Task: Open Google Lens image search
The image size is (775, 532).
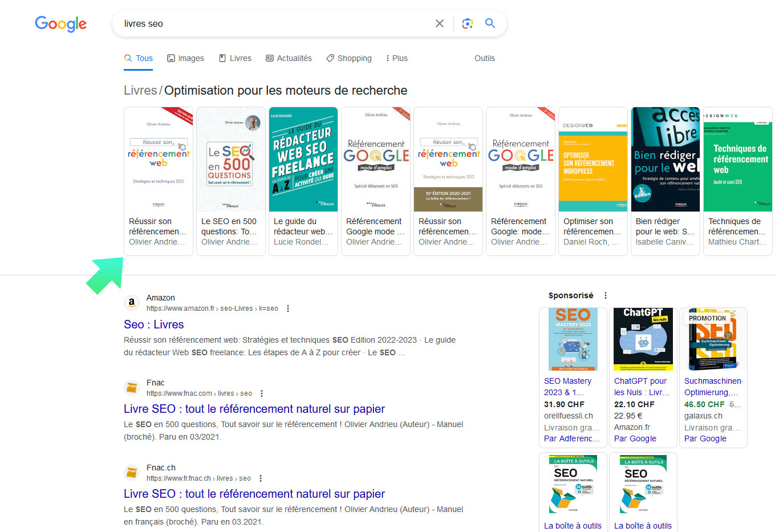Action: [468, 23]
